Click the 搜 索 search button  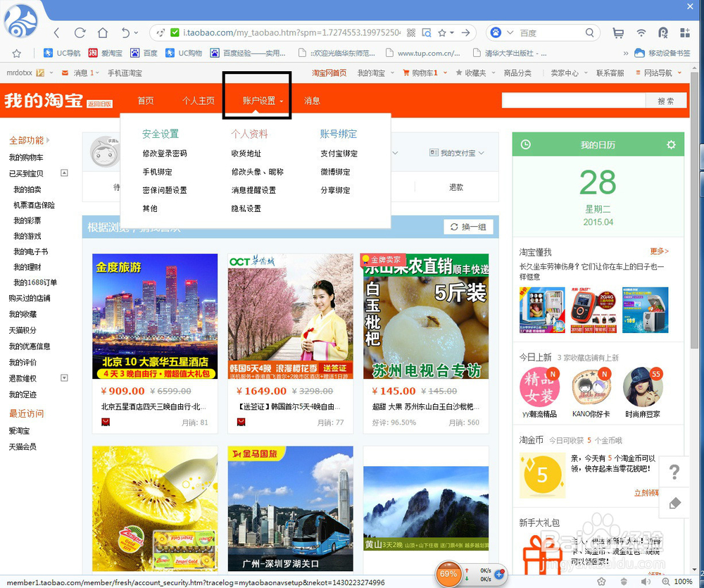tap(667, 100)
